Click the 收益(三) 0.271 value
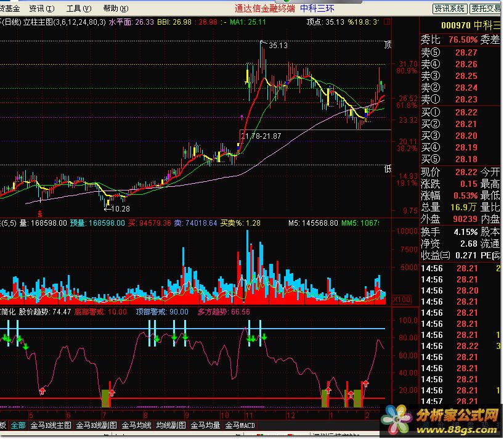This screenshot has height=439, width=504. [x=466, y=256]
